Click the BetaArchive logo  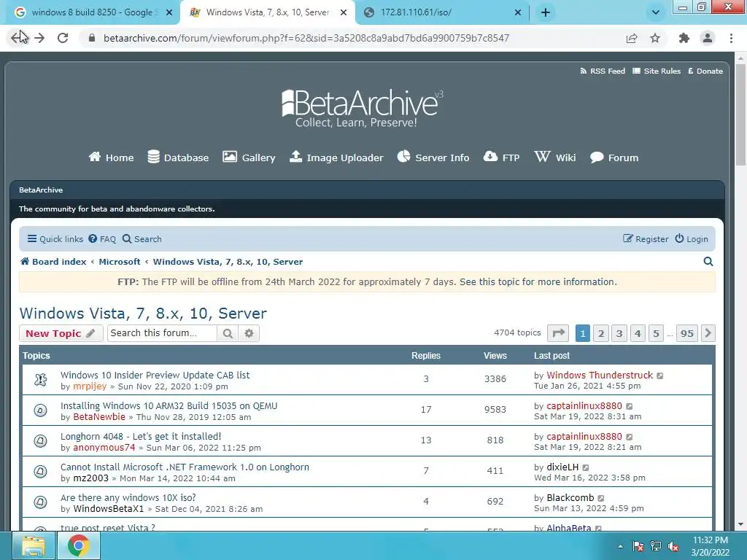pos(362,108)
